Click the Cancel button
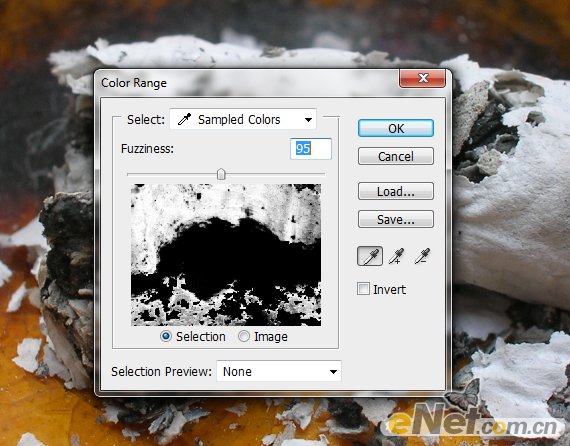 (x=396, y=156)
